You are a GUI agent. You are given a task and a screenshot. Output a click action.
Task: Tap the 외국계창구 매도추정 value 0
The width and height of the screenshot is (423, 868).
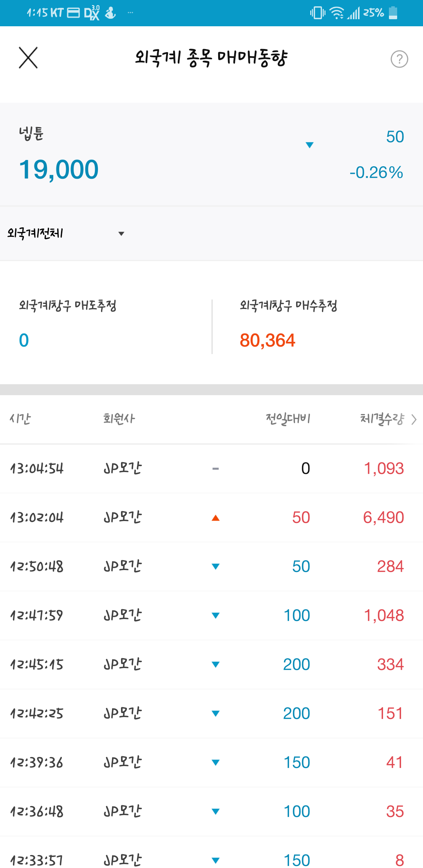[24, 340]
